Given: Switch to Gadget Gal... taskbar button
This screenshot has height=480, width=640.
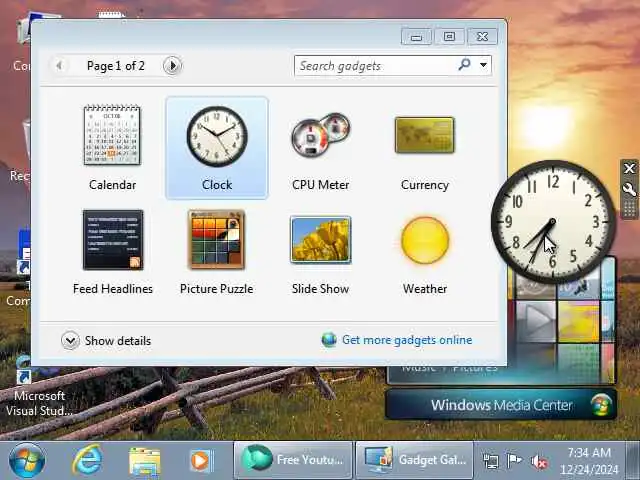Looking at the screenshot, I should point(414,460).
